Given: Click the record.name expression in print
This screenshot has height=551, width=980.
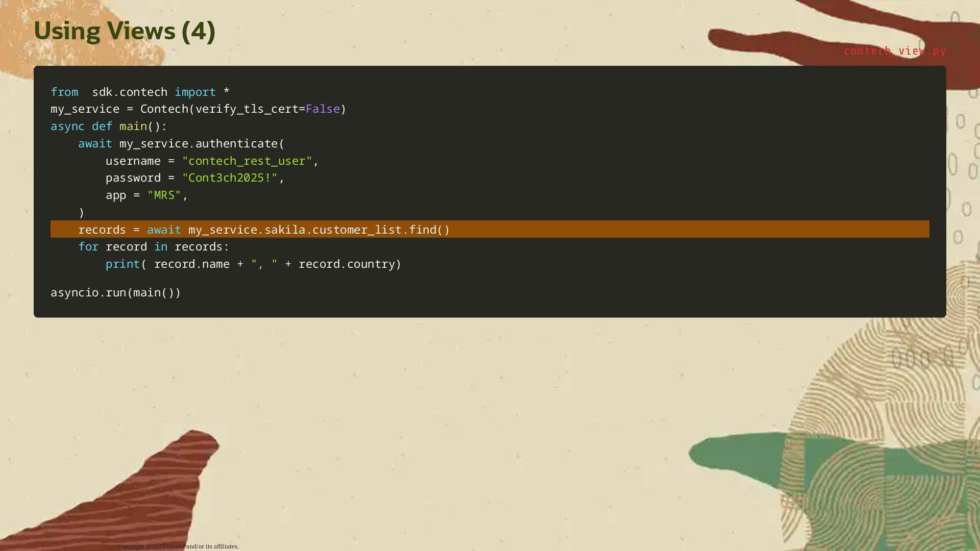Looking at the screenshot, I should click(x=191, y=264).
